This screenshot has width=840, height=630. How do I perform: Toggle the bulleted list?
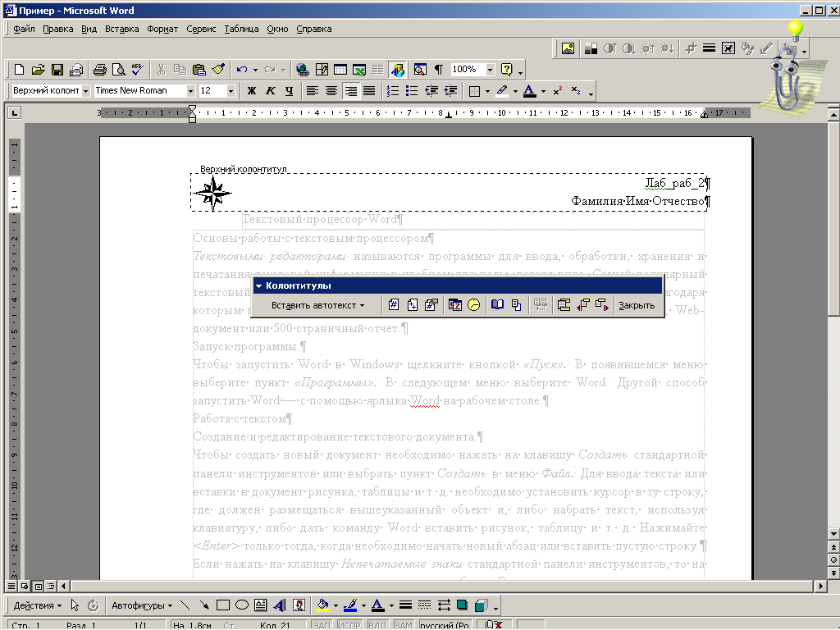tap(412, 91)
